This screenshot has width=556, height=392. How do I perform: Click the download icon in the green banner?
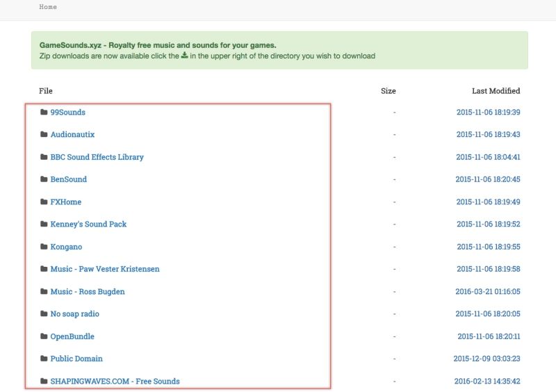click(x=184, y=56)
